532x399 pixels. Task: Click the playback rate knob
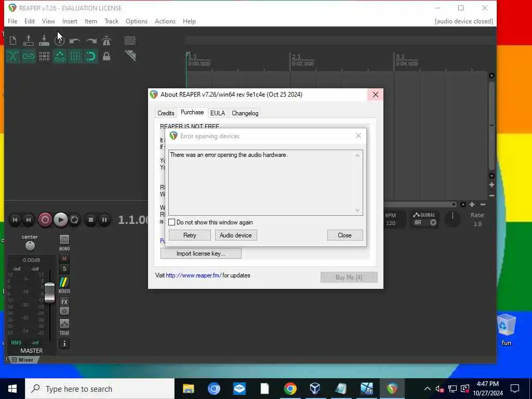coord(453,219)
